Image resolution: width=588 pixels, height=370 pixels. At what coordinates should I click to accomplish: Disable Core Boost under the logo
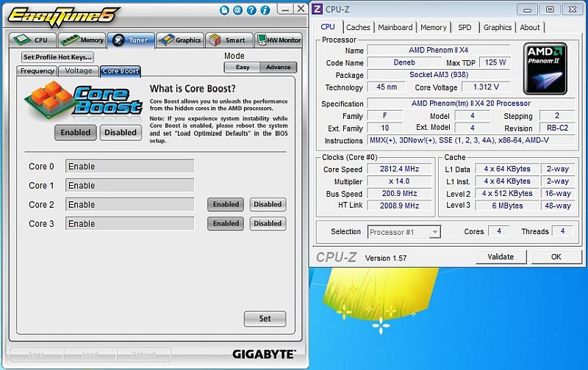[121, 133]
